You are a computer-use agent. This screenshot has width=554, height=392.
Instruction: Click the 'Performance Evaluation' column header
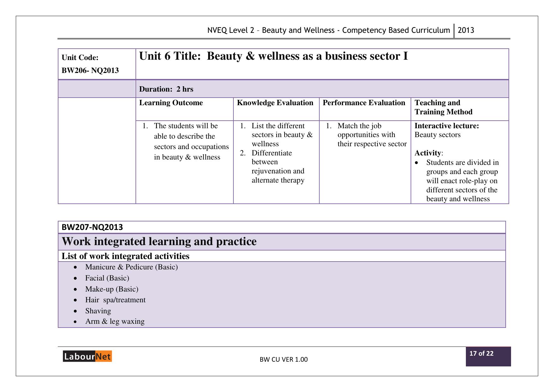point(364,103)
